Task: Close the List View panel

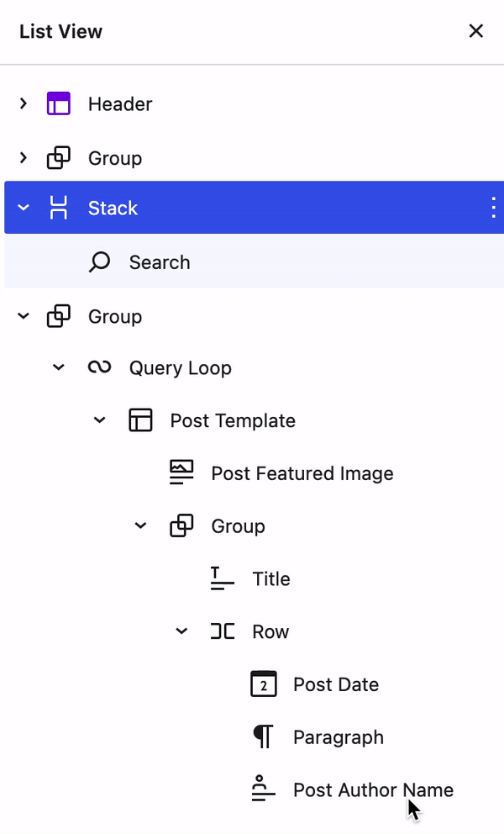Action: 475,31
